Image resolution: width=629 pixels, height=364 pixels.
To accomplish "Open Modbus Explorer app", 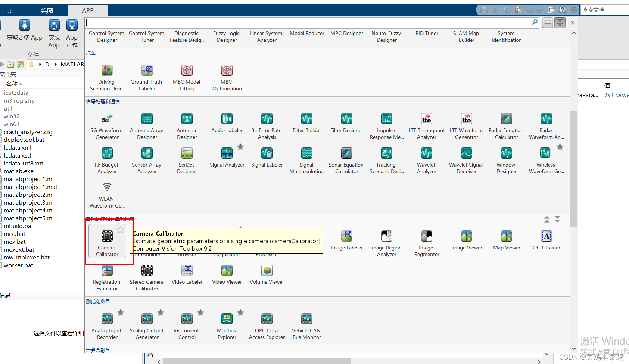I will pyautogui.click(x=227, y=326).
